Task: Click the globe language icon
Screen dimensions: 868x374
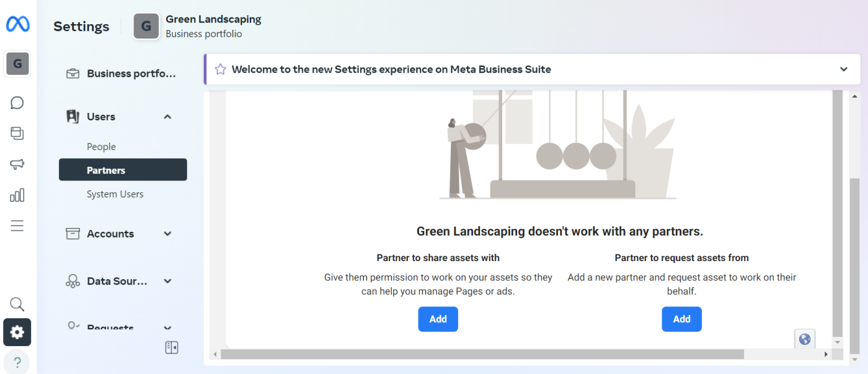Action: pos(805,339)
